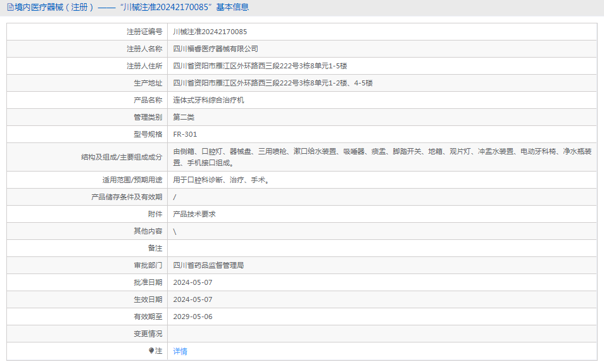
Task: Click the intended use text 用于口腔科诊断、治疗、手术。
Action: coord(223,180)
